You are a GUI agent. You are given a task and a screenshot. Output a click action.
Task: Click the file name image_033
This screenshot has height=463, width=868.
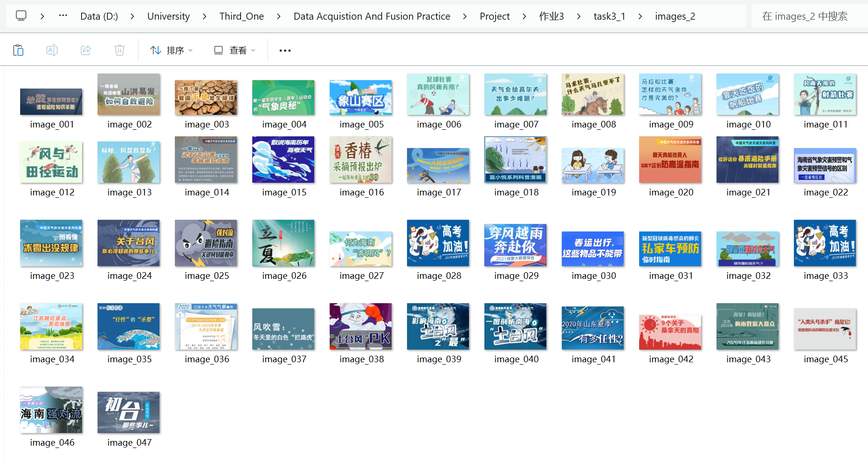pos(826,276)
